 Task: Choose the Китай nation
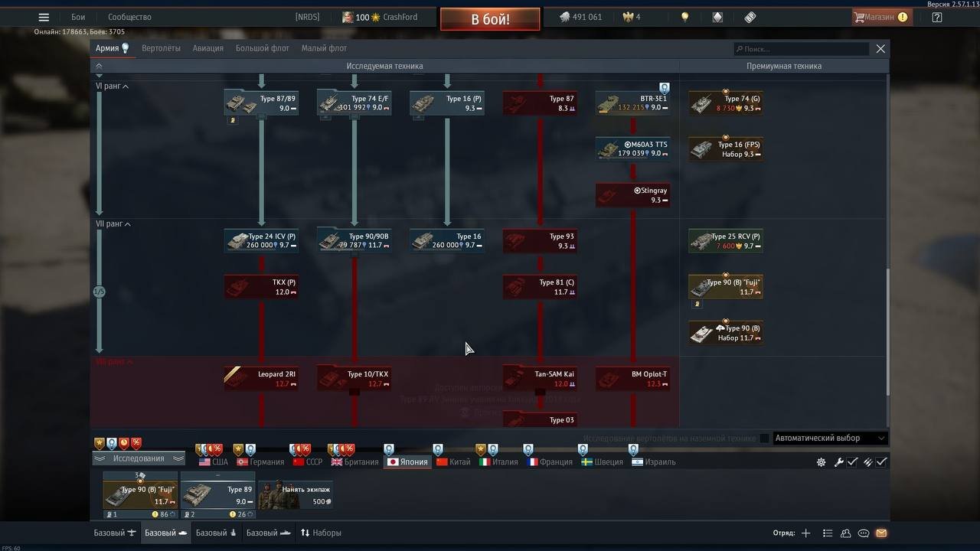[x=454, y=462]
